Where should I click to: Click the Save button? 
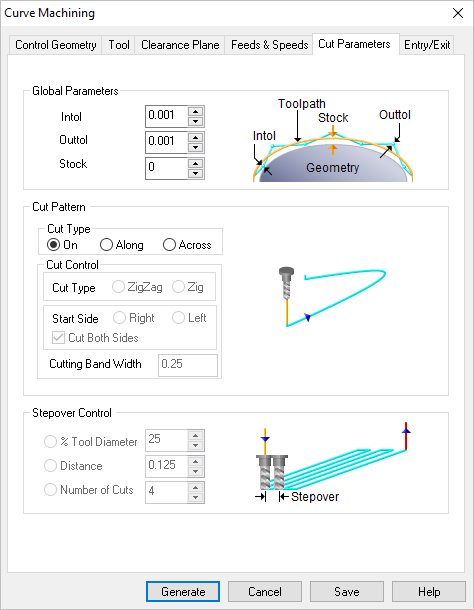point(347,591)
